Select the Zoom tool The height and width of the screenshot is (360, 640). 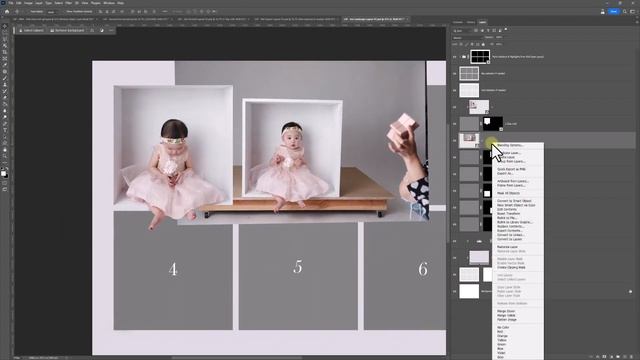[5, 156]
